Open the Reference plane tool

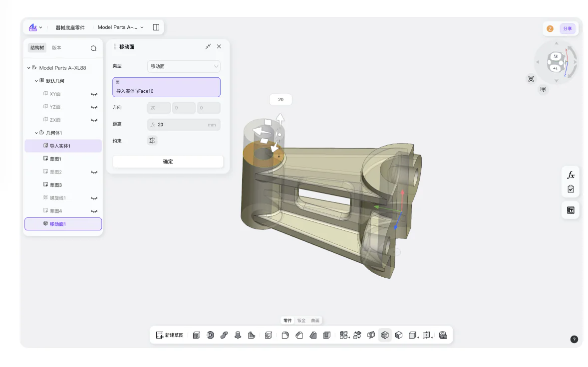pyautogui.click(x=427, y=335)
